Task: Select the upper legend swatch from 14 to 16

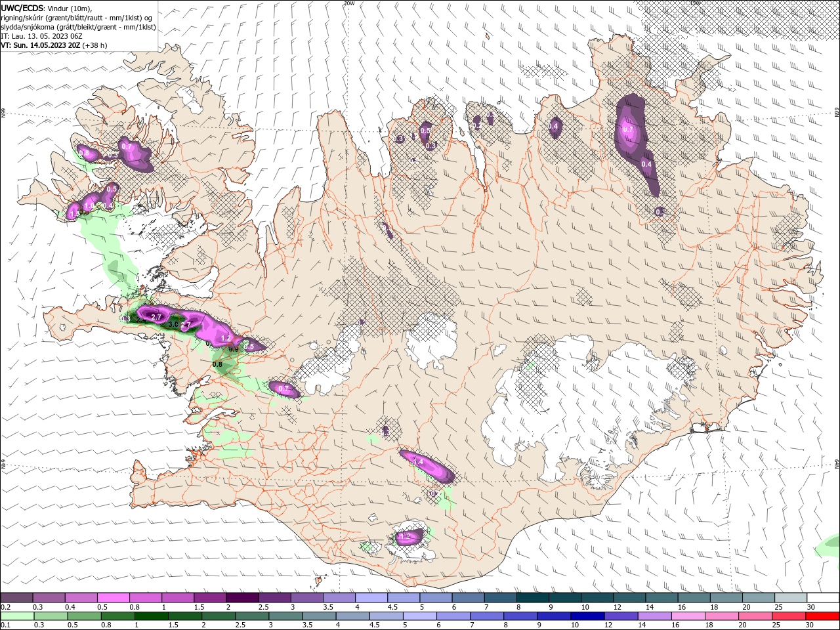Action: click(x=662, y=598)
